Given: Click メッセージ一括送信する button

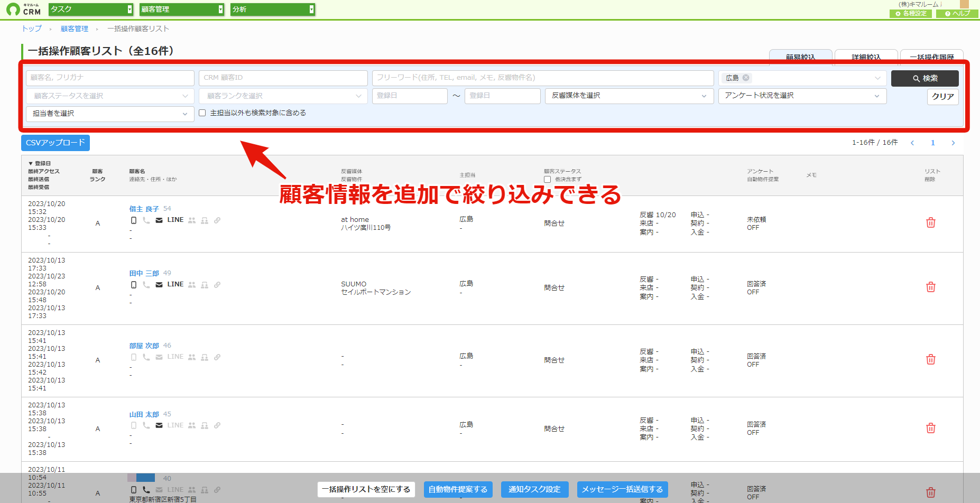Looking at the screenshot, I should (x=623, y=489).
